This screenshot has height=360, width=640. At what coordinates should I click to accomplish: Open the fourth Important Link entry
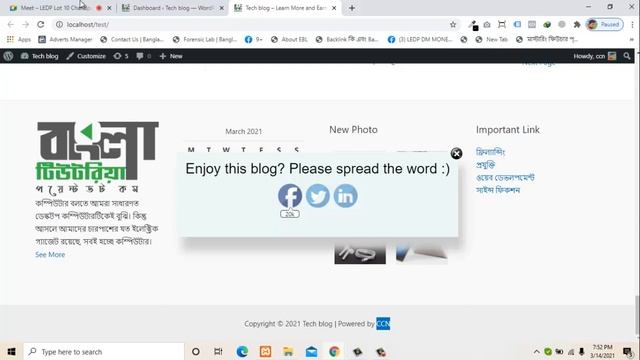[498, 190]
